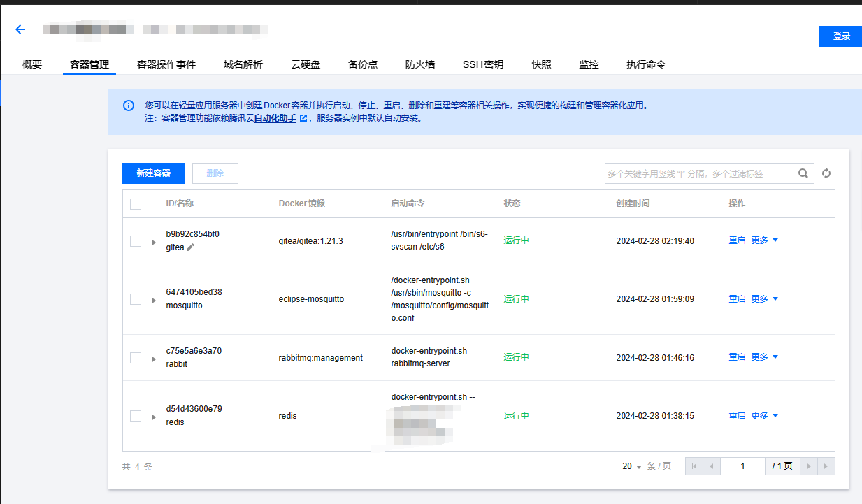Check the redis container row checkbox
Image resolution: width=862 pixels, height=504 pixels.
click(136, 416)
